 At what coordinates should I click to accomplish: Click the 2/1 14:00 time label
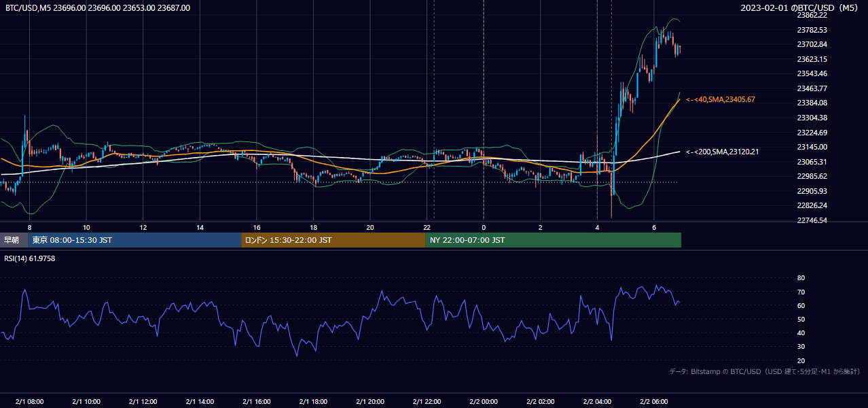[x=200, y=401]
